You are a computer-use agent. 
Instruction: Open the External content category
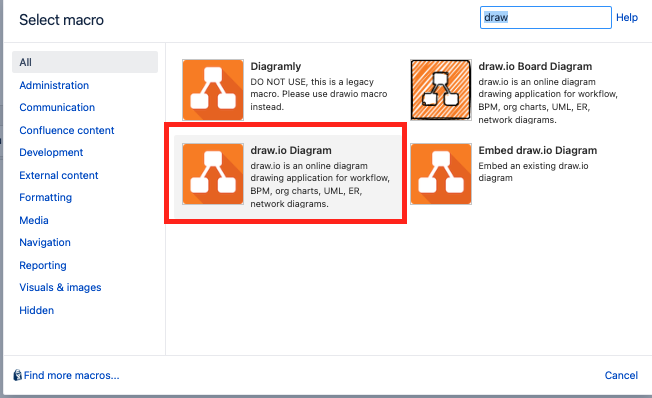tap(59, 175)
